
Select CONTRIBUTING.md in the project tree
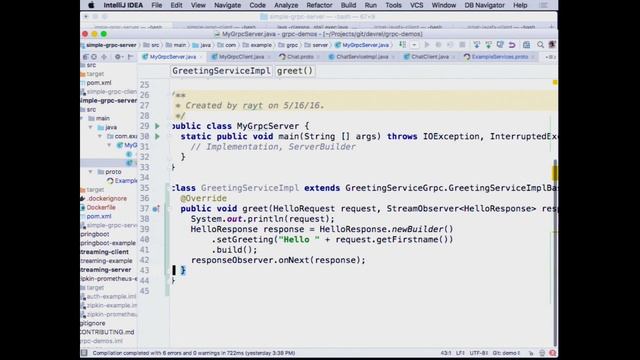point(107,332)
